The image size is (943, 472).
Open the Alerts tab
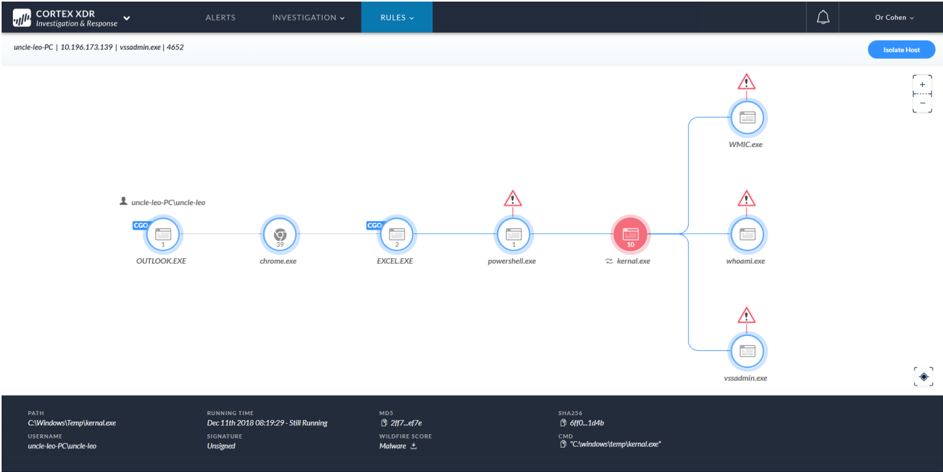click(221, 17)
